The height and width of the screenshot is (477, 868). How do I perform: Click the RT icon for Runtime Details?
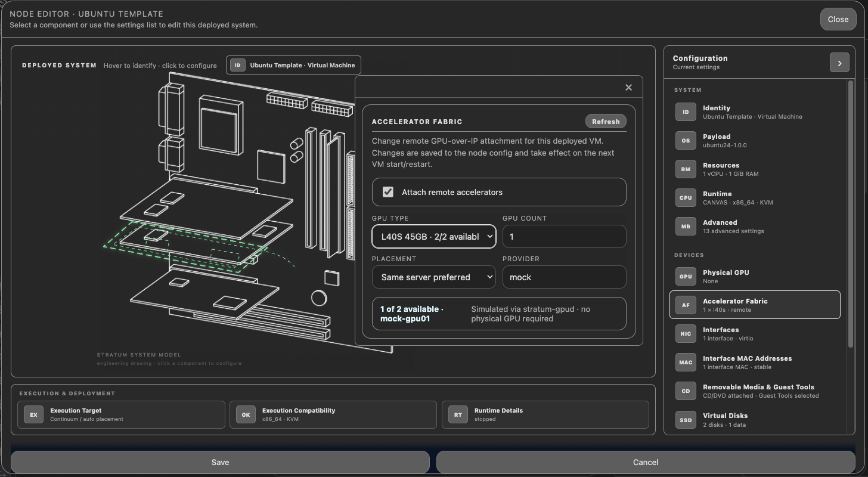[x=458, y=414]
